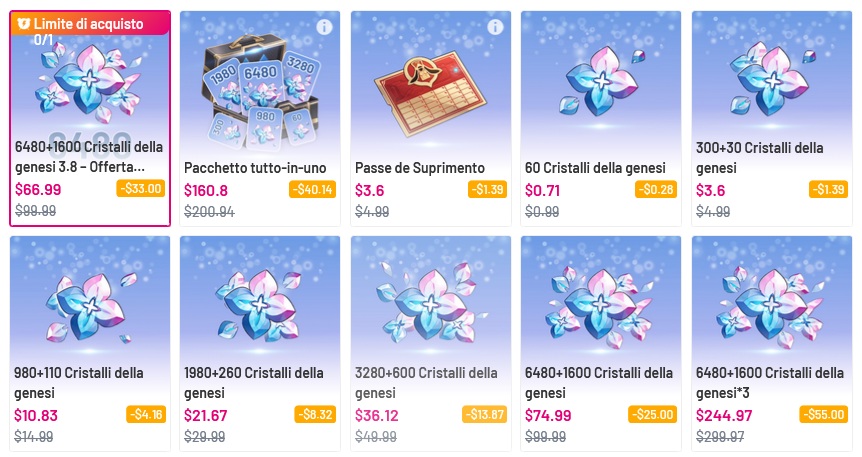862x457 pixels.
Task: Pick the 980+110 Cristalli della genesi image
Action: pos(90,306)
